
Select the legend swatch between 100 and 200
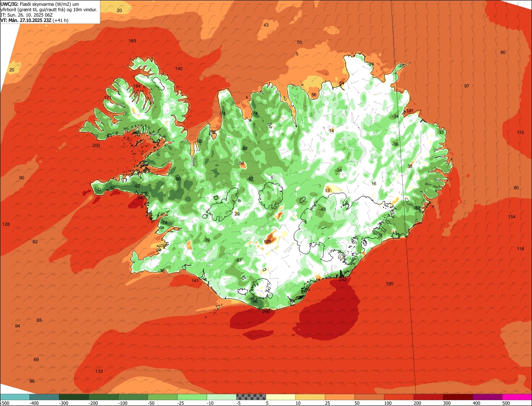tap(399, 397)
